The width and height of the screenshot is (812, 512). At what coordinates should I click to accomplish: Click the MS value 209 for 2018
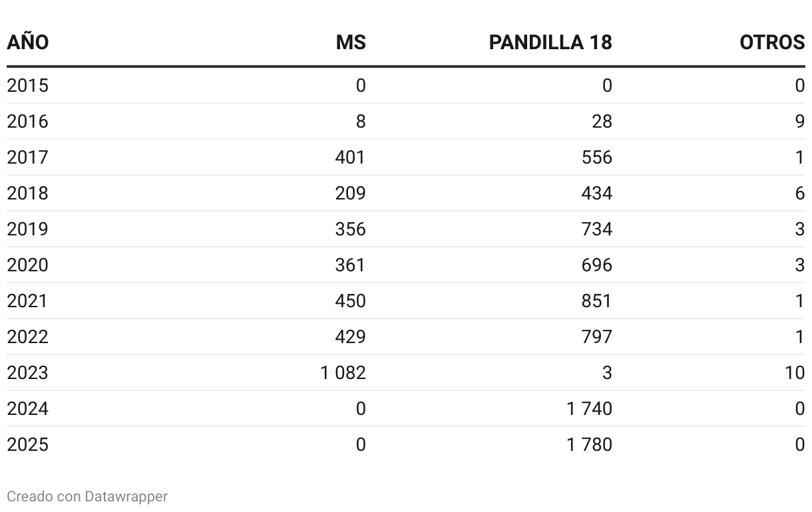350,193
